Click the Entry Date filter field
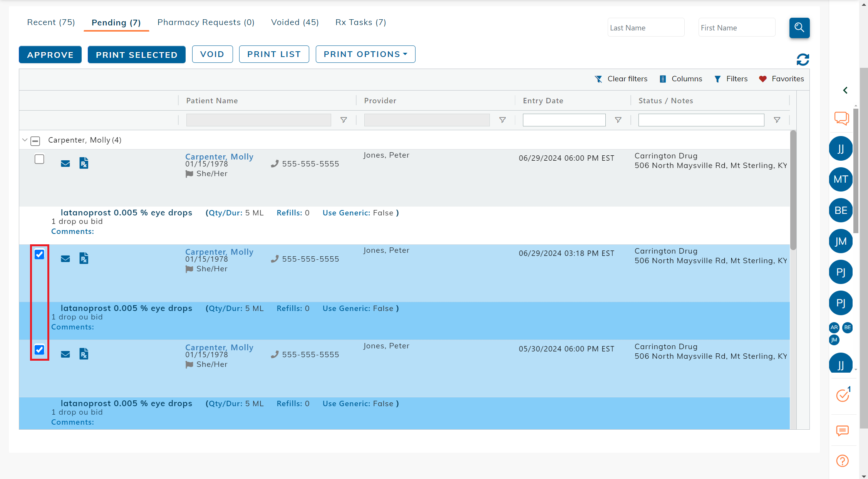 (564, 120)
